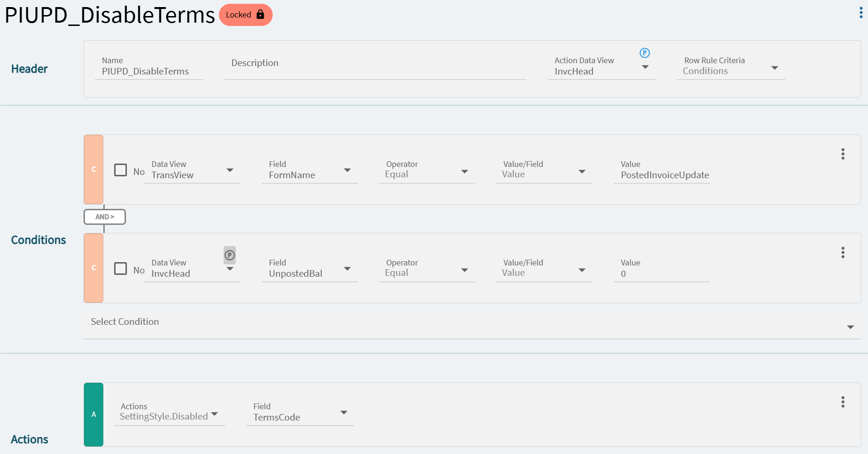The height and width of the screenshot is (454, 868).
Task: Toggle the No checkbox on the InvcHead condition
Action: [x=121, y=268]
